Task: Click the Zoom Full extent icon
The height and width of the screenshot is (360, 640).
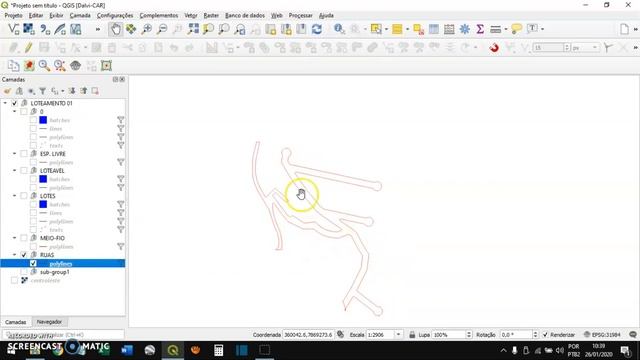Action: click(193, 29)
